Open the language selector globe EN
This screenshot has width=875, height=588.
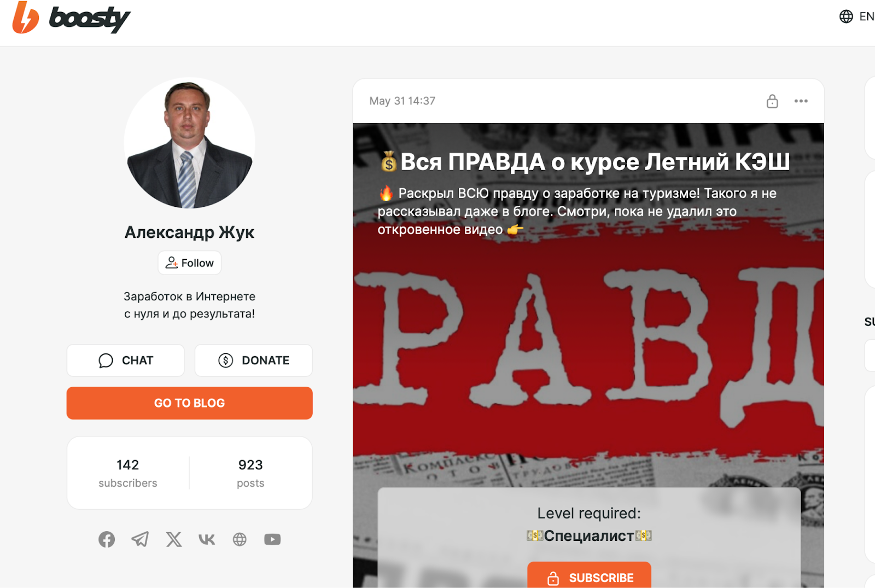(x=857, y=16)
